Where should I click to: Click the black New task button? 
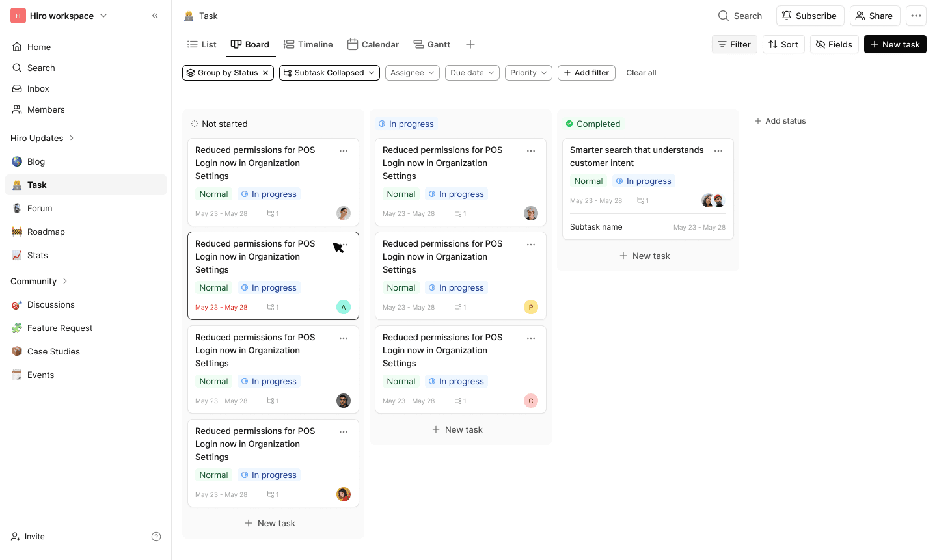(x=895, y=44)
